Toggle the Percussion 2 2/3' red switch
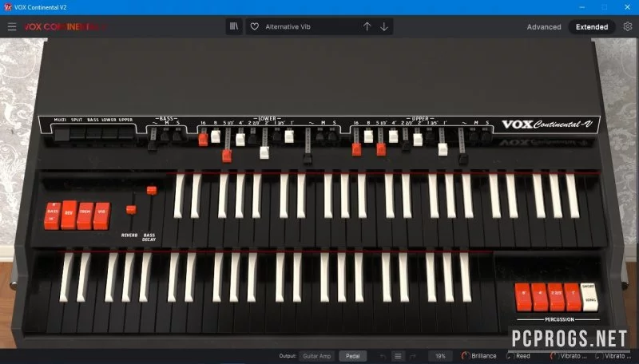This screenshot has width=639, height=364. [556, 297]
